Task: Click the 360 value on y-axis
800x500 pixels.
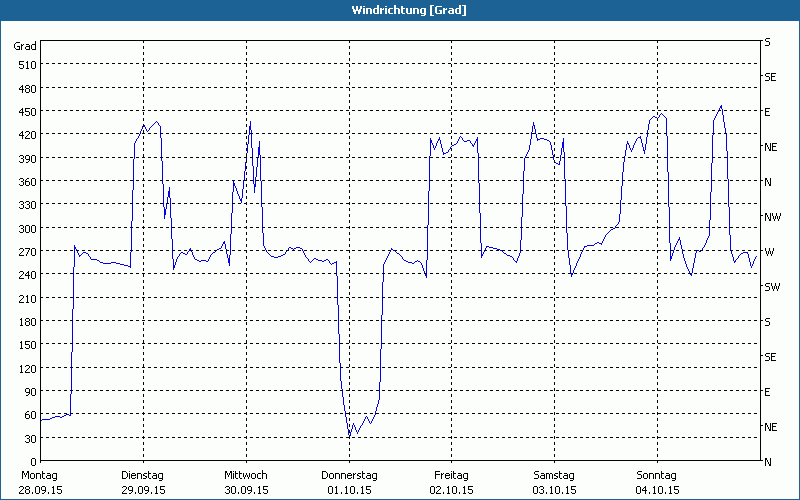Action: pyautogui.click(x=27, y=182)
